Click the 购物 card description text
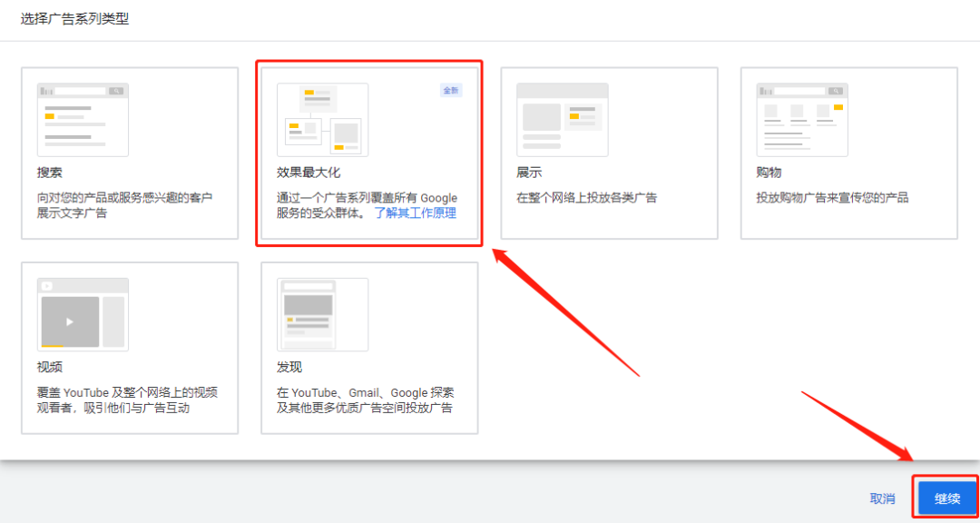The image size is (980, 523). pos(832,197)
